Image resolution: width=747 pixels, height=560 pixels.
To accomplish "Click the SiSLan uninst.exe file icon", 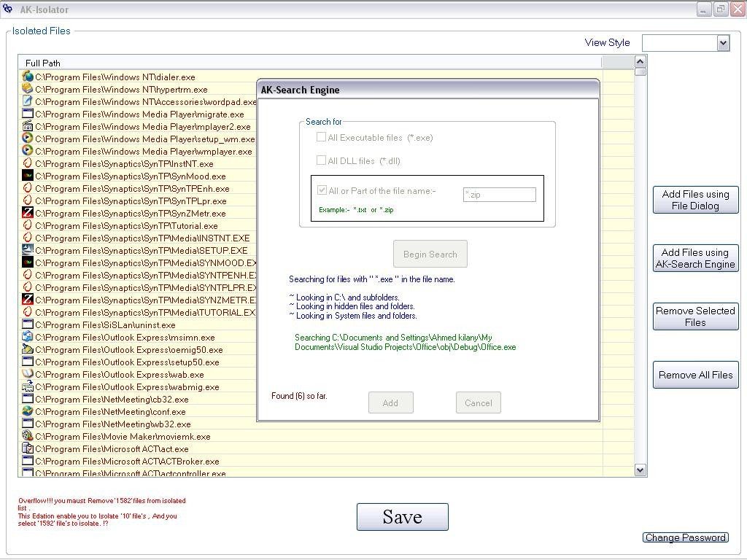I will 28,324.
